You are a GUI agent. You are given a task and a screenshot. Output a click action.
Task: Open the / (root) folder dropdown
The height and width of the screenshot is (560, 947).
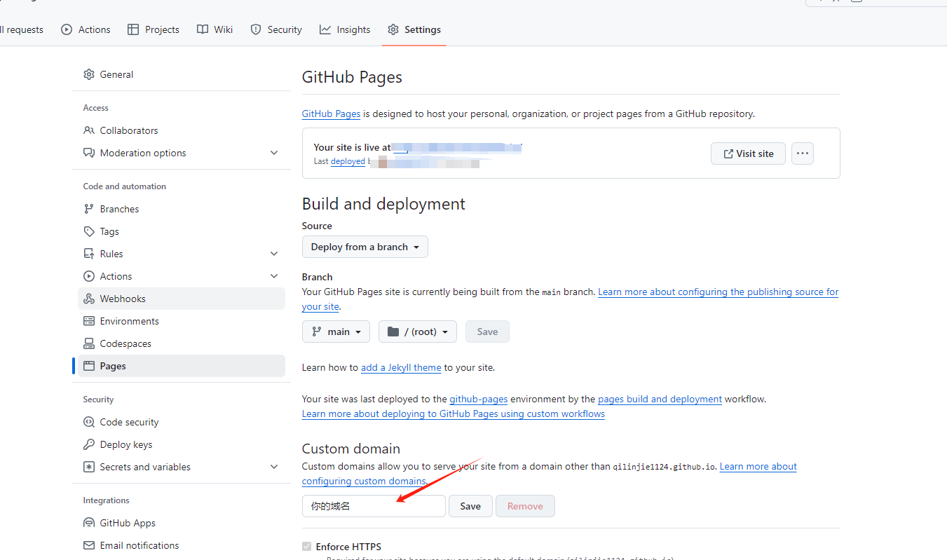pos(417,332)
